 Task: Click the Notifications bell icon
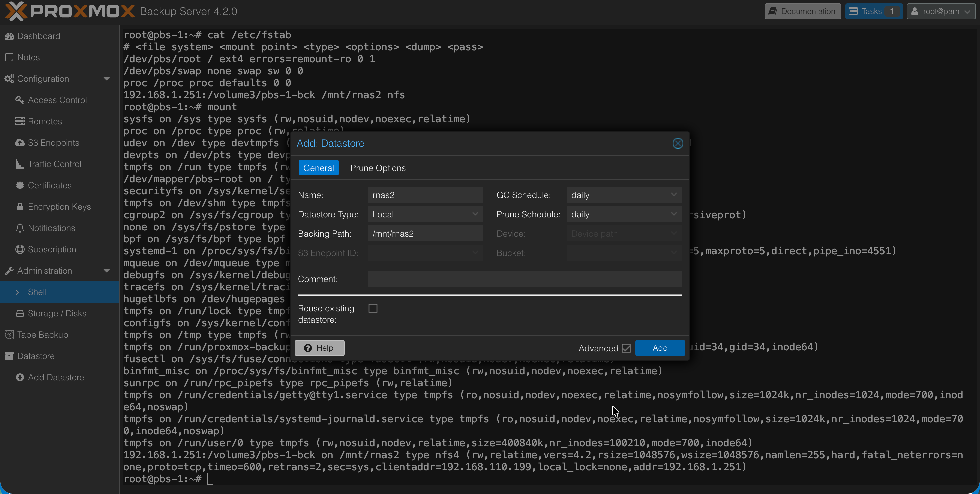[x=19, y=228]
